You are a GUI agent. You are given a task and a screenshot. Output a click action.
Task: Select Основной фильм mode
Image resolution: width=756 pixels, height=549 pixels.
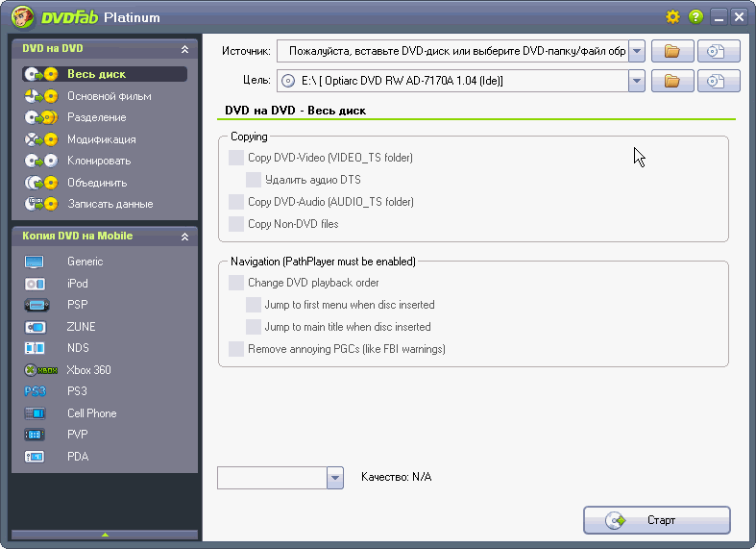(x=109, y=96)
